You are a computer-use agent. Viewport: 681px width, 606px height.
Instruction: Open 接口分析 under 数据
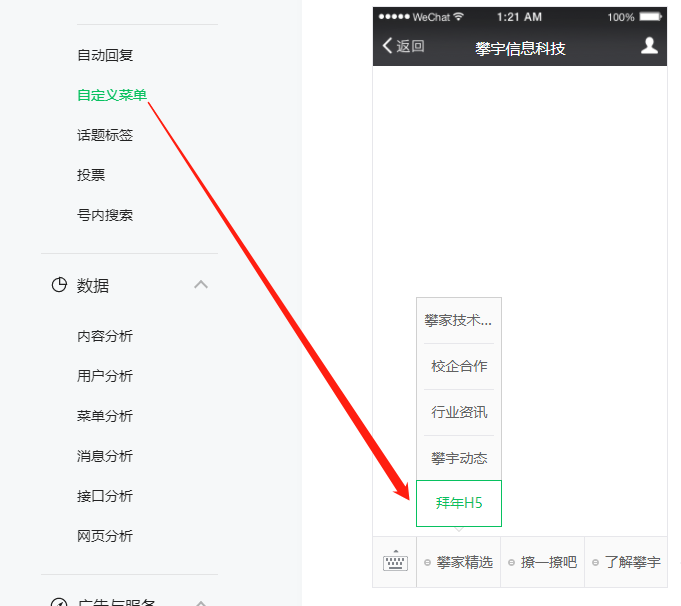click(x=105, y=496)
